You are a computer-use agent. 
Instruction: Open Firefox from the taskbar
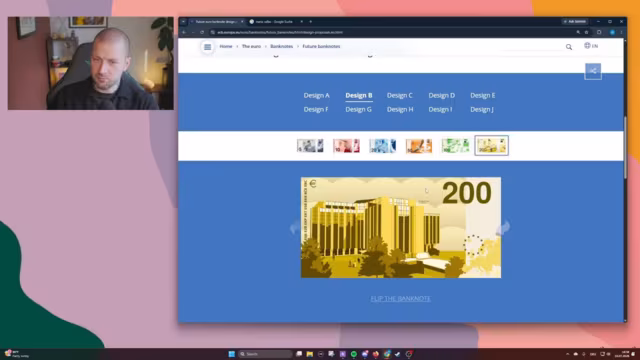(x=376, y=354)
